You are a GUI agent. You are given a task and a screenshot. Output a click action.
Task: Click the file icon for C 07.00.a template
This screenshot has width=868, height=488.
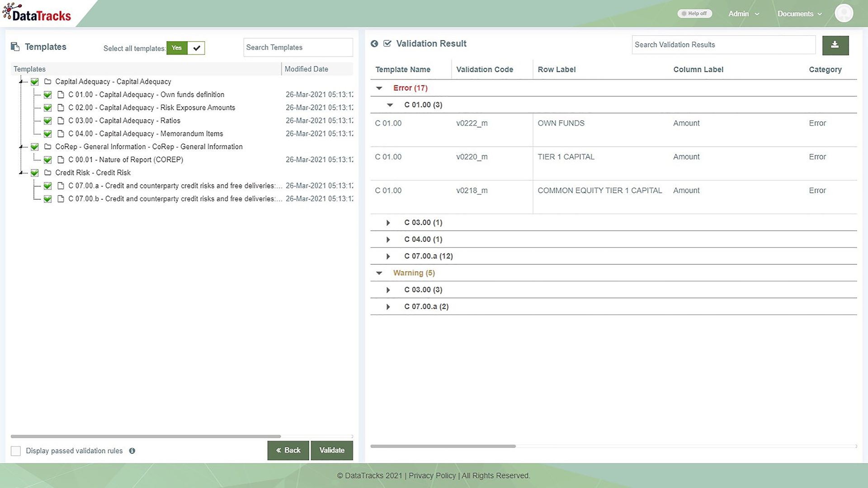click(x=61, y=186)
